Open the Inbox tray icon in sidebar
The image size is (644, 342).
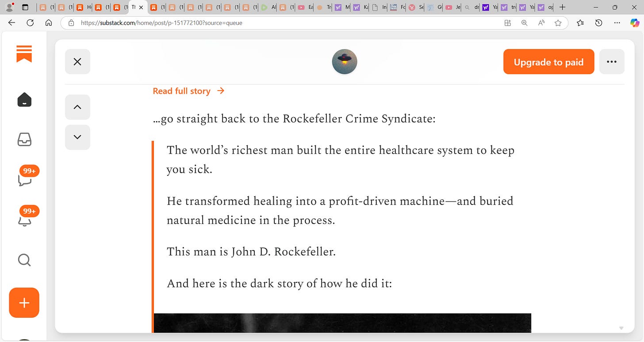point(24,140)
